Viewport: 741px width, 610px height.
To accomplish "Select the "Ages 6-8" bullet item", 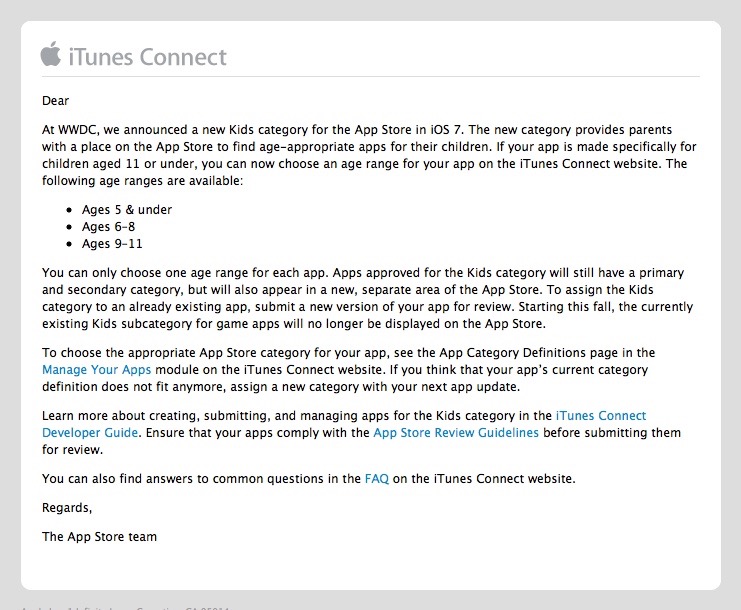I will coord(108,226).
